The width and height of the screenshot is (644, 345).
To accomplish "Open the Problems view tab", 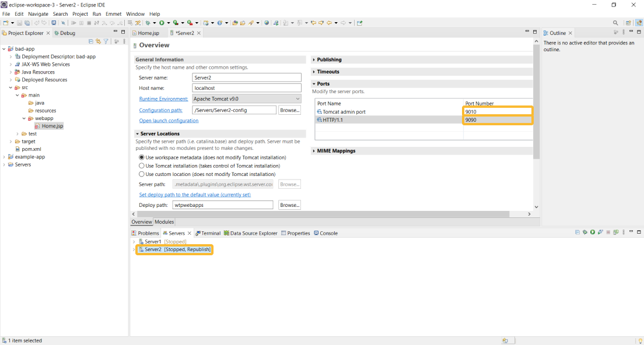I will [145, 233].
